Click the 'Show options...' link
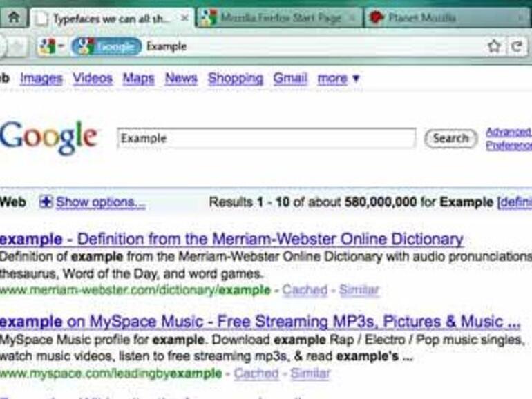Viewport: 532px width, 399px height. tap(101, 202)
